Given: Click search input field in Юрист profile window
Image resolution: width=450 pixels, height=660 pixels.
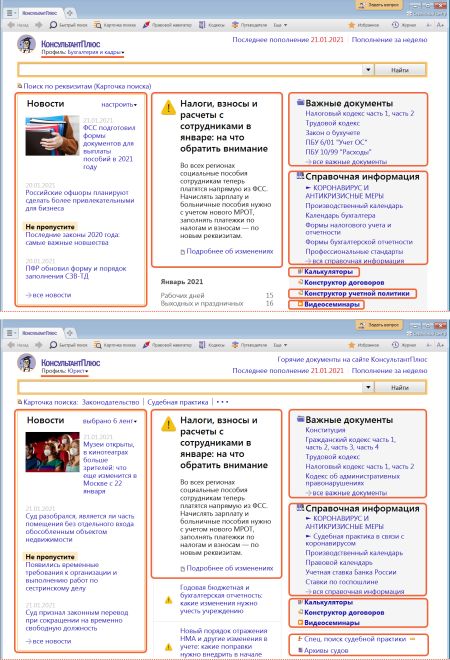Looking at the screenshot, I should [x=191, y=387].
